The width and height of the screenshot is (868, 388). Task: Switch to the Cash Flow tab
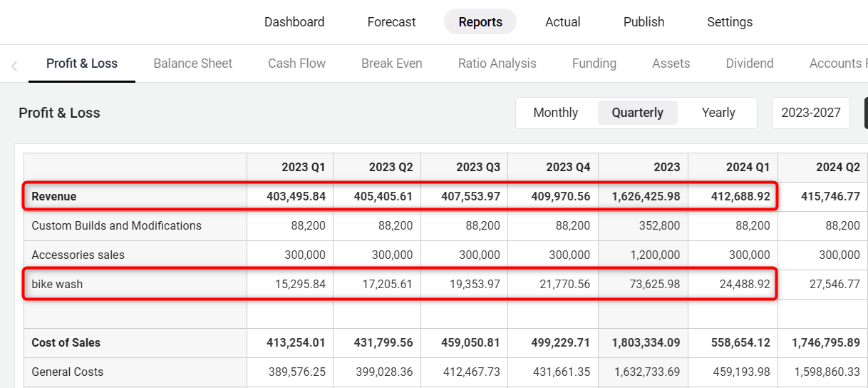(x=296, y=63)
